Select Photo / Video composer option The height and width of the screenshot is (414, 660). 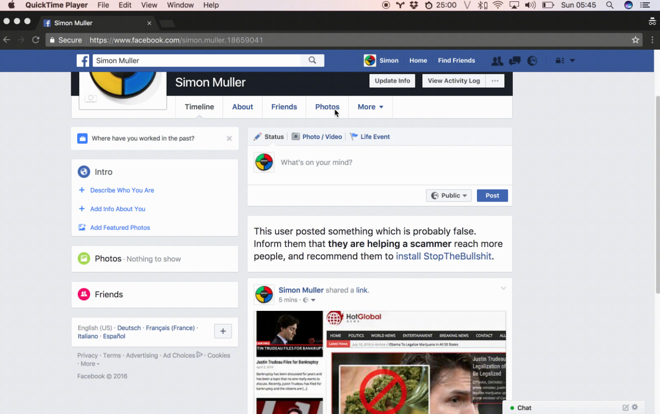coord(317,137)
